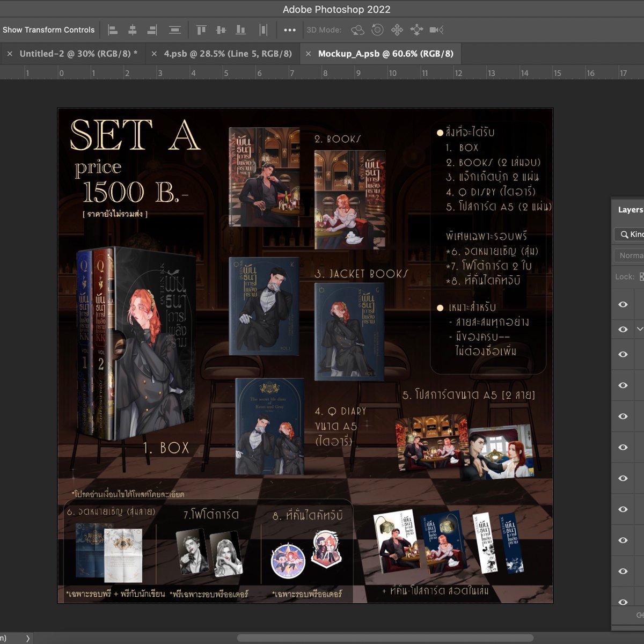Image resolution: width=644 pixels, height=644 pixels.
Task: Click the horizontal ruler above the canvas
Action: [322, 72]
